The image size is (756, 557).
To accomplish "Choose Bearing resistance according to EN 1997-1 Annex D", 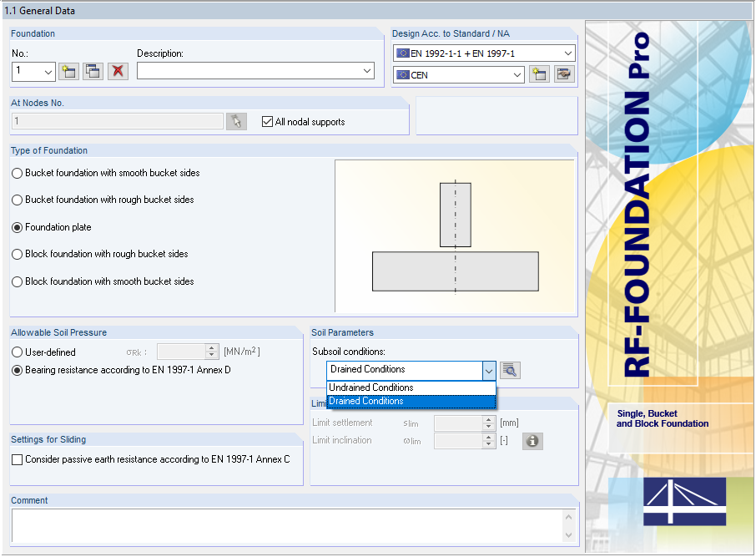I will (x=17, y=370).
